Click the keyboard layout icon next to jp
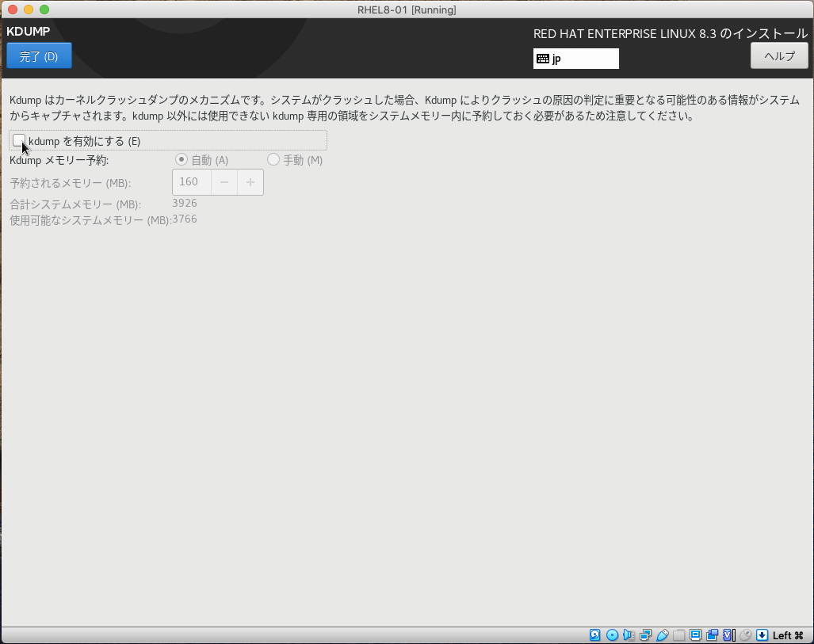Viewport: 814px width, 644px height. coord(545,58)
